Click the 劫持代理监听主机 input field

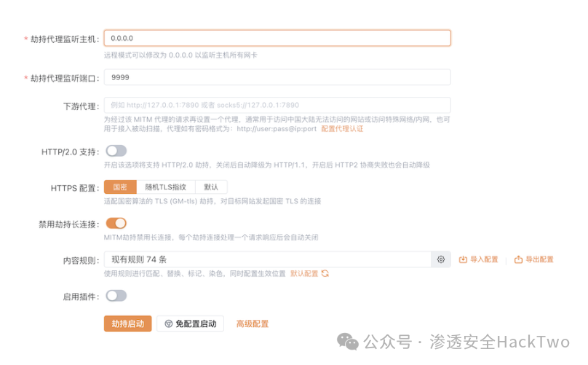click(x=277, y=39)
